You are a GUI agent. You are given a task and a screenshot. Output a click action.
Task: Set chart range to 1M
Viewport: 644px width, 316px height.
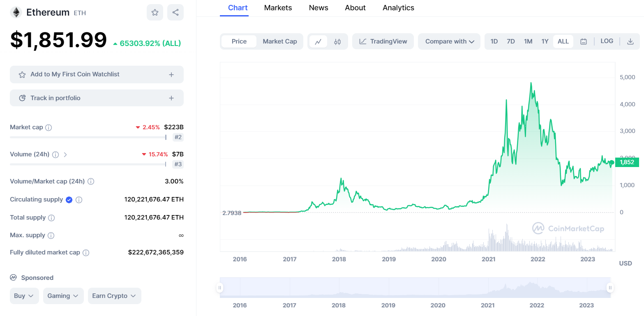pos(528,41)
